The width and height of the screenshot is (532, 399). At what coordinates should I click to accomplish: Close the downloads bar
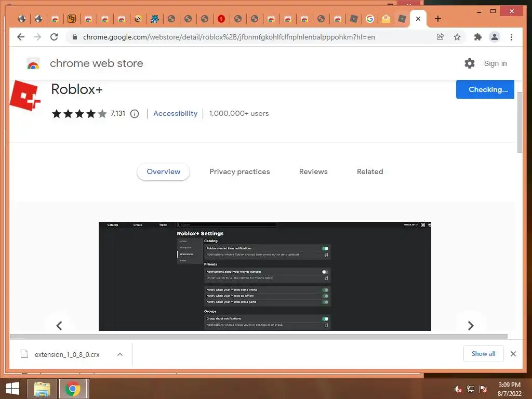(x=513, y=354)
